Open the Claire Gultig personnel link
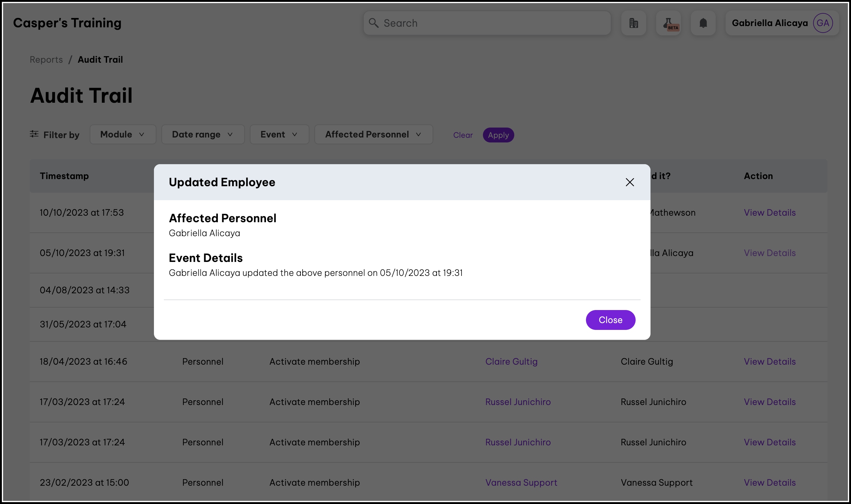Image resolution: width=851 pixels, height=504 pixels. pyautogui.click(x=511, y=361)
